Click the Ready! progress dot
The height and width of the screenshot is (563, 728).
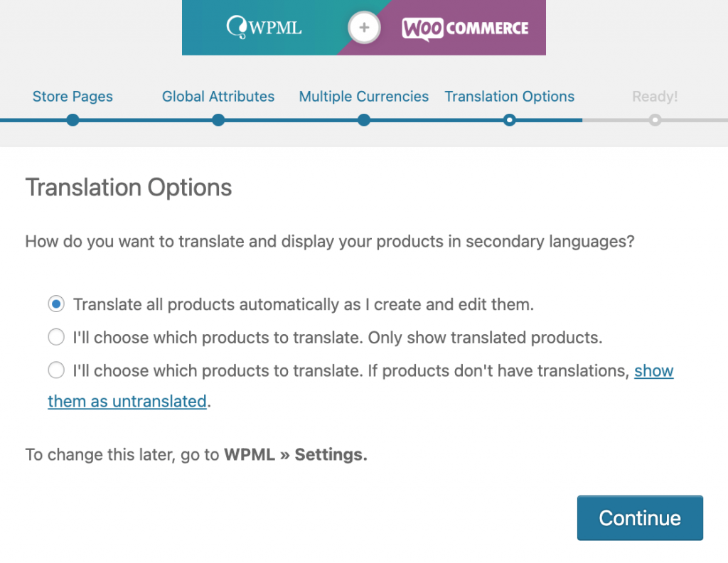pyautogui.click(x=655, y=120)
